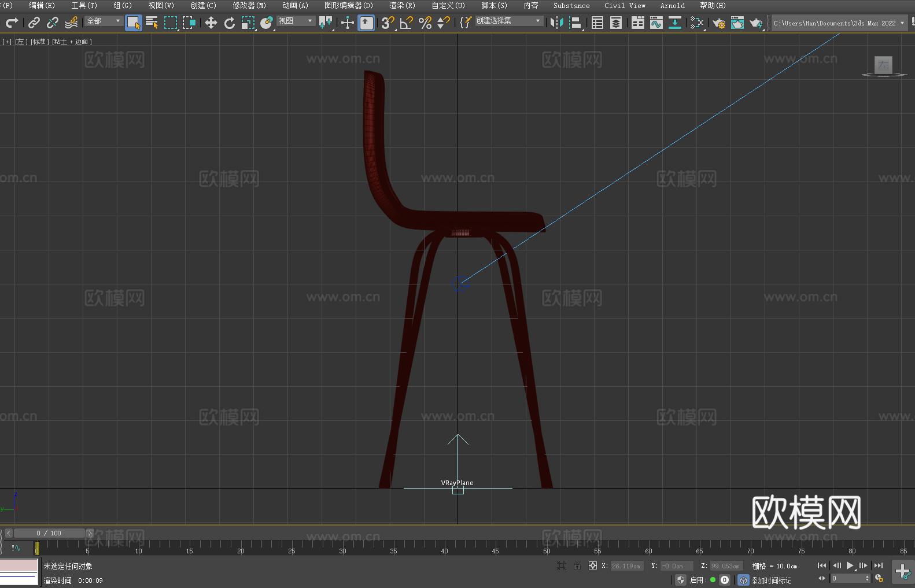
Task: Open project path dropdown arrow
Action: 902,23
